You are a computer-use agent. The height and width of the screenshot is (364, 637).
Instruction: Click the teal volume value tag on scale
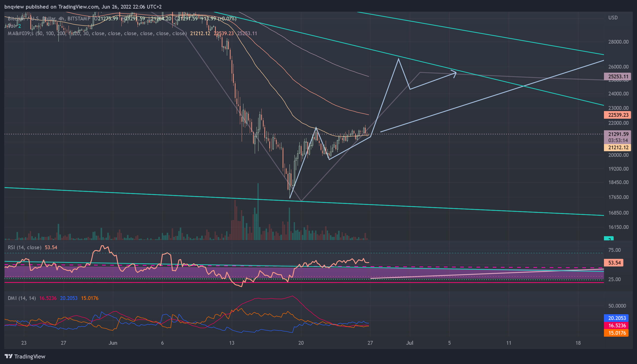608,238
